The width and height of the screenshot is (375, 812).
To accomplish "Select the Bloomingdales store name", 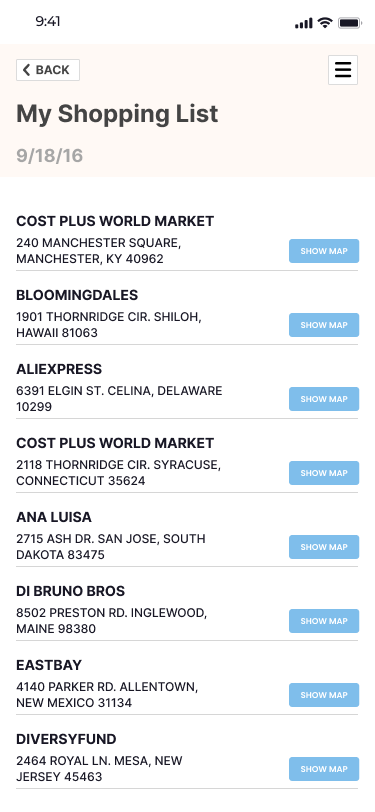I will pos(77,295).
